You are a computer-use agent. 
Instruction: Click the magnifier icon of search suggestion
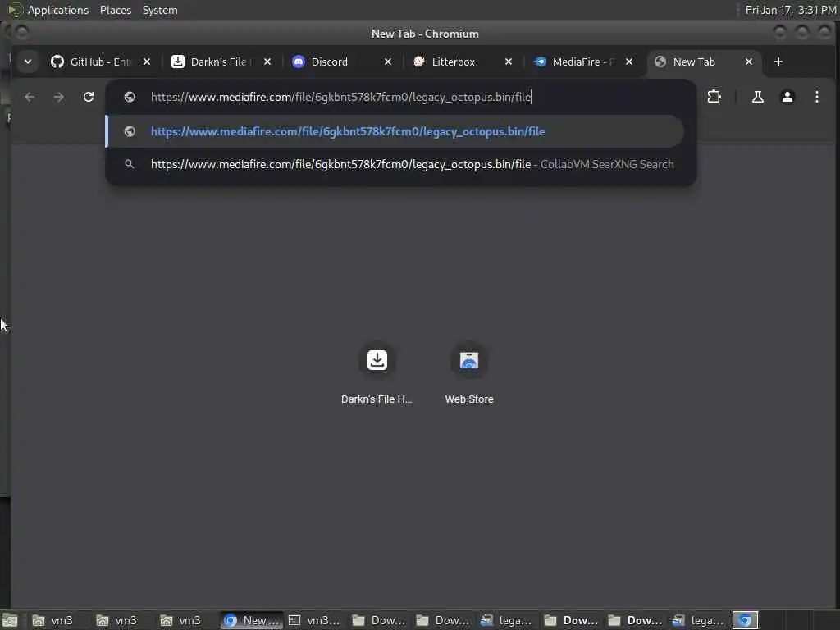pyautogui.click(x=129, y=164)
